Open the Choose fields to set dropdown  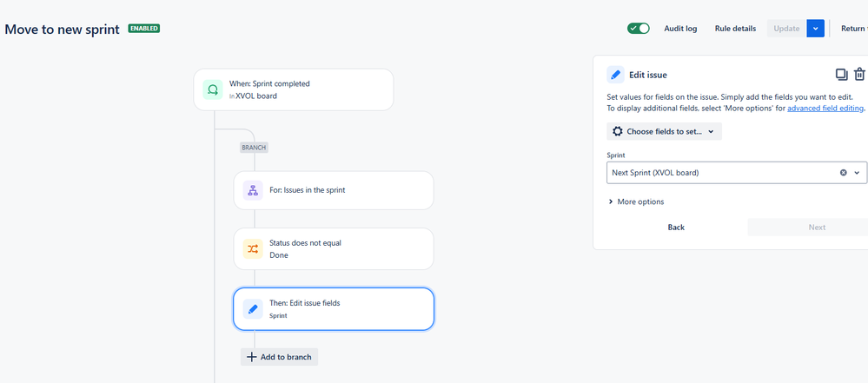(x=665, y=132)
